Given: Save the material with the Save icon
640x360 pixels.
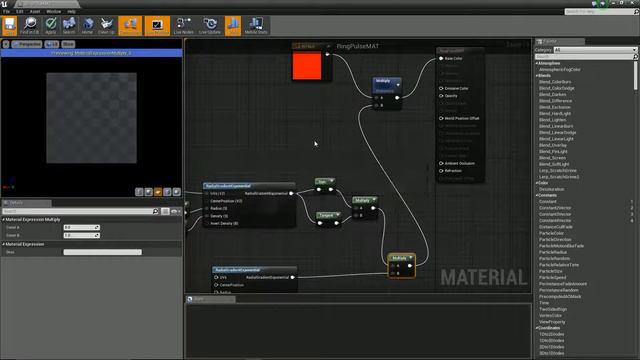Looking at the screenshot, I should coord(9,26).
